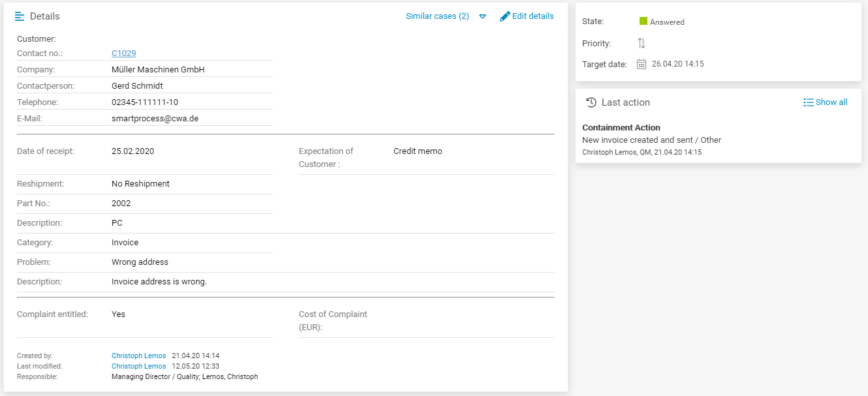Click the E-Mail value smartprocess@cwa.de
868x396 pixels.
coord(155,119)
